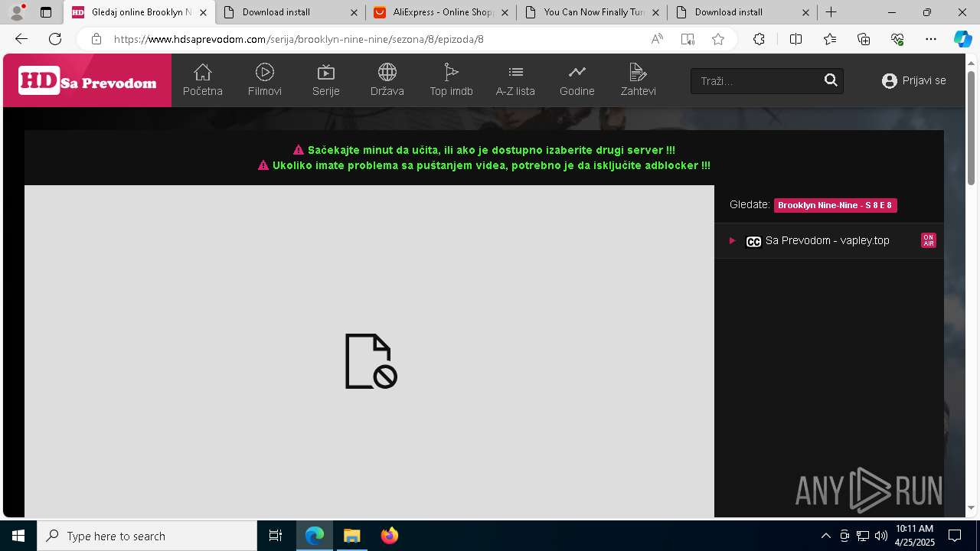The width and height of the screenshot is (980, 551).
Task: Open the Serije series section
Action: pos(326,80)
